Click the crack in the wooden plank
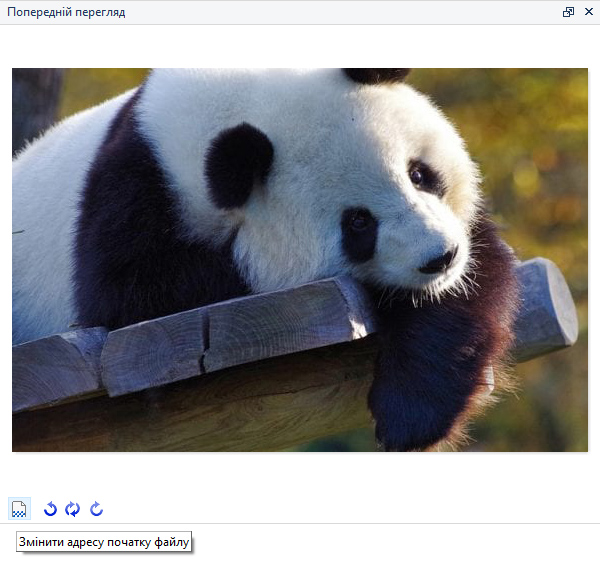The image size is (600, 570). (205, 345)
